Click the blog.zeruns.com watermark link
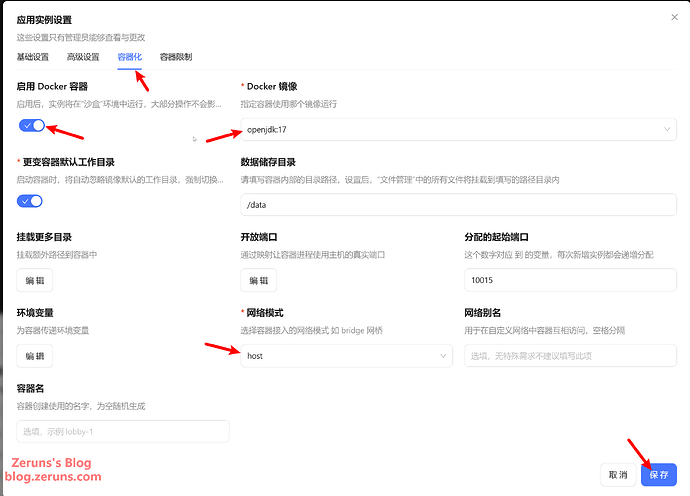This screenshot has height=496, width=690. (x=56, y=477)
